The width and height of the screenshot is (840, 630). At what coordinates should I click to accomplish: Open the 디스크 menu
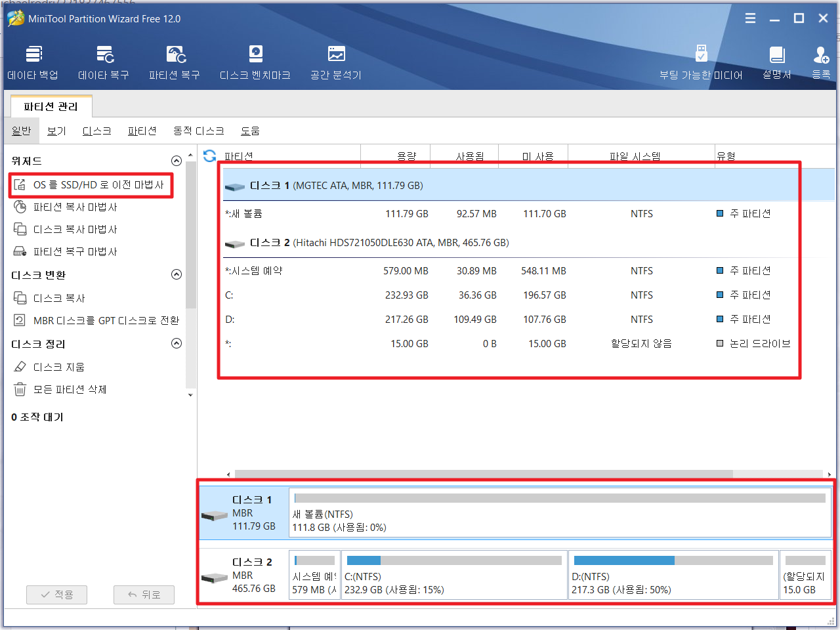point(97,131)
